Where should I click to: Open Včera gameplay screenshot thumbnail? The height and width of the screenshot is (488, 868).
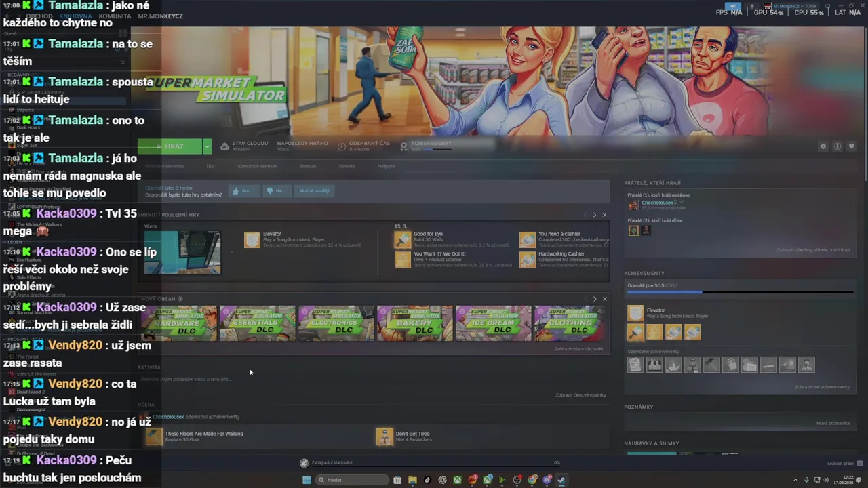tap(182, 252)
